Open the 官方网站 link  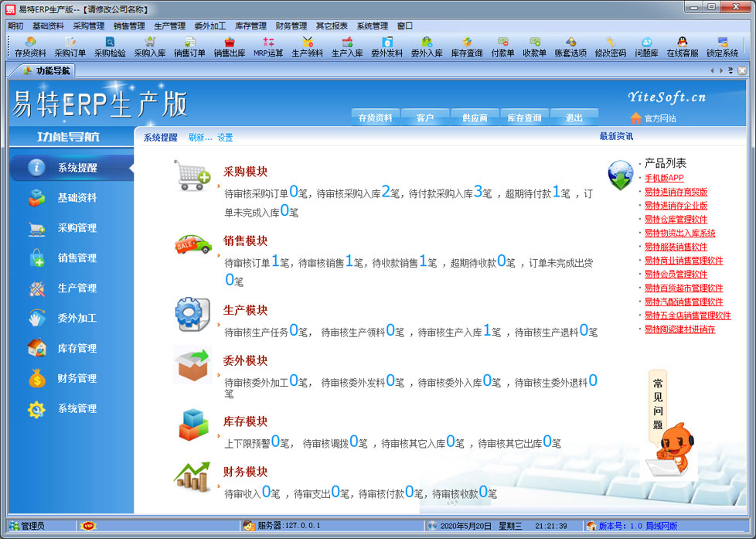click(x=659, y=118)
